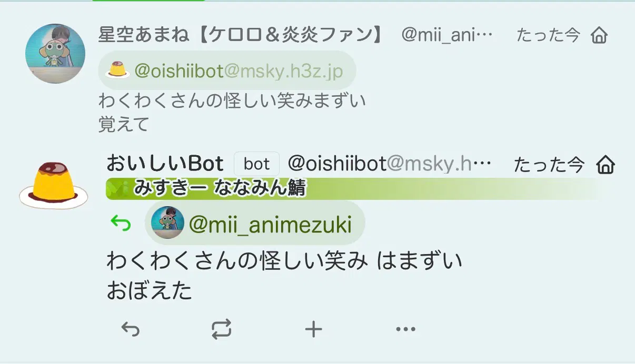The height and width of the screenshot is (364, 635).
Task: Click the bot badge next to おいしいBot
Action: click(x=256, y=165)
